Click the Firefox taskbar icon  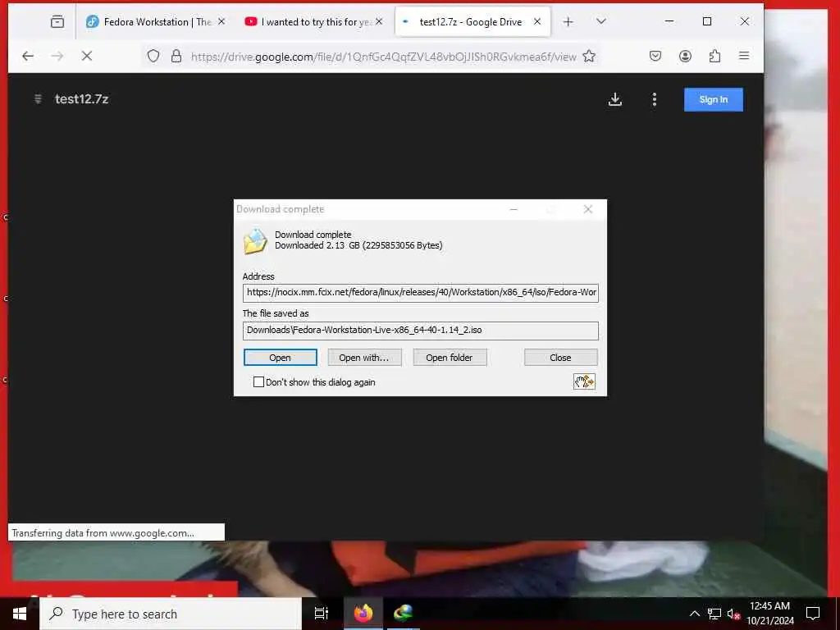(x=363, y=614)
